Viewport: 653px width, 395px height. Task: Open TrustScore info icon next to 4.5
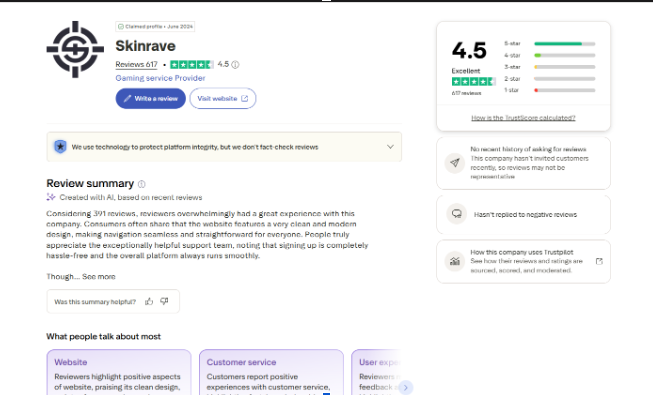pos(235,65)
